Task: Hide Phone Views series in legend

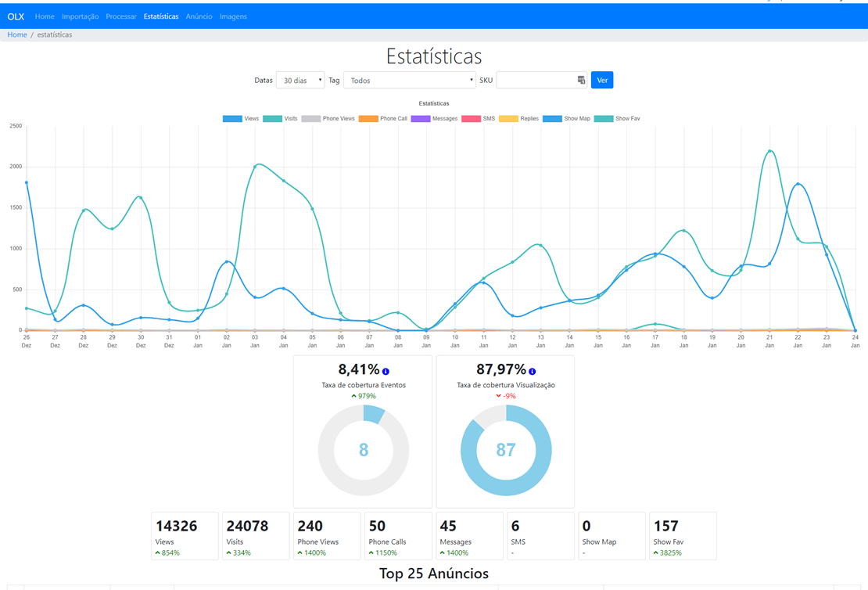Action: point(328,119)
